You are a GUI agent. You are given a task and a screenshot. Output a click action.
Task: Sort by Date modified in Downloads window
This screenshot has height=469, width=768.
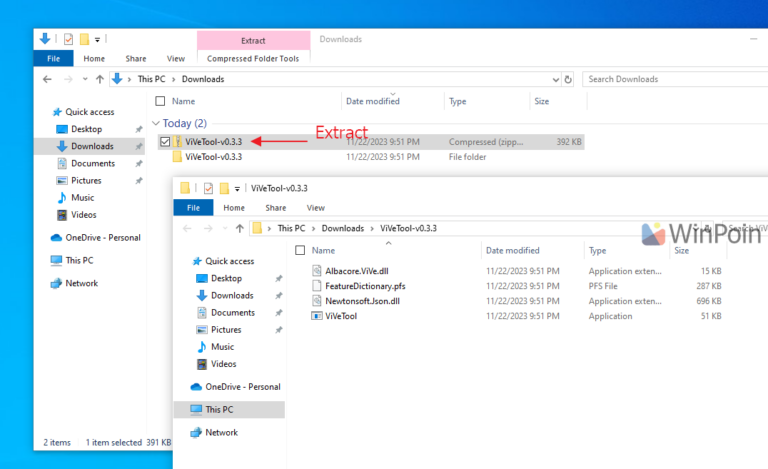point(373,101)
